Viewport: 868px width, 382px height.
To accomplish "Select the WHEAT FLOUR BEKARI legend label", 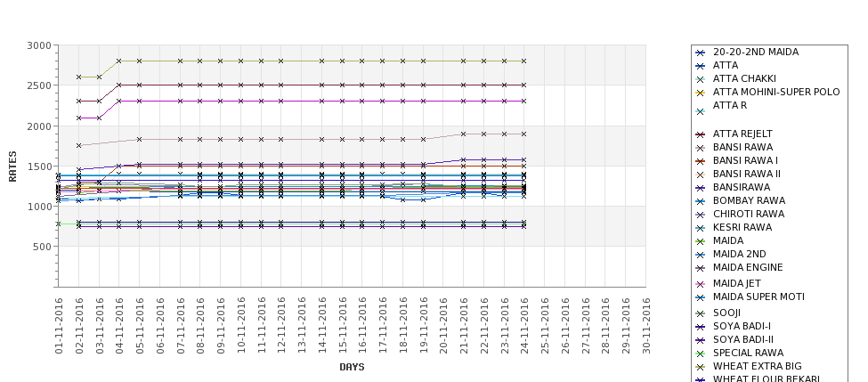I will pos(767,378).
